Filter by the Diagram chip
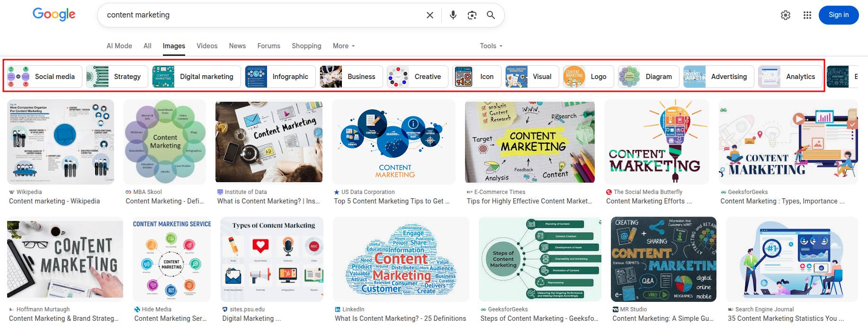The height and width of the screenshot is (326, 868). click(x=648, y=77)
